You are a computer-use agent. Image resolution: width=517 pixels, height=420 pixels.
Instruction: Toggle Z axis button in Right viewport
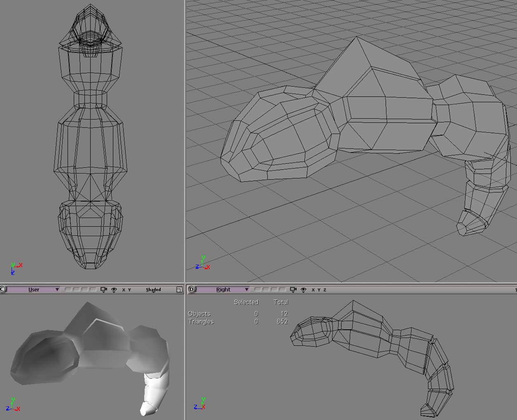[x=325, y=290]
